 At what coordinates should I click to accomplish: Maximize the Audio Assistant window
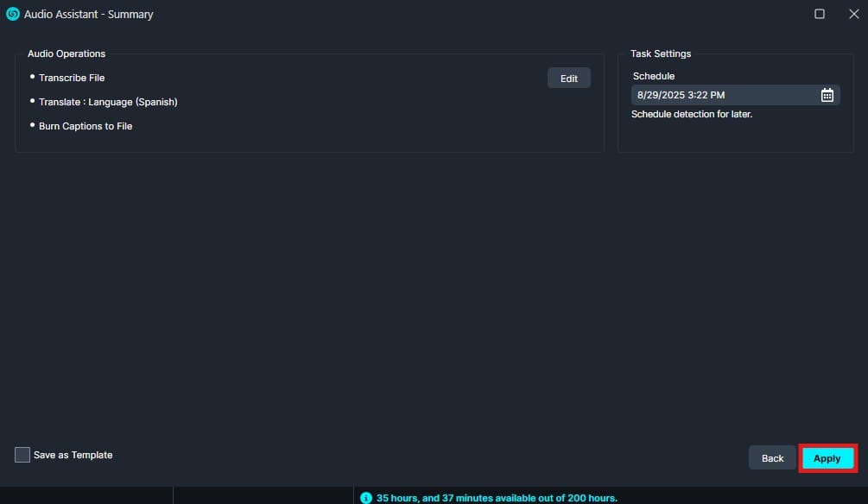pos(820,14)
